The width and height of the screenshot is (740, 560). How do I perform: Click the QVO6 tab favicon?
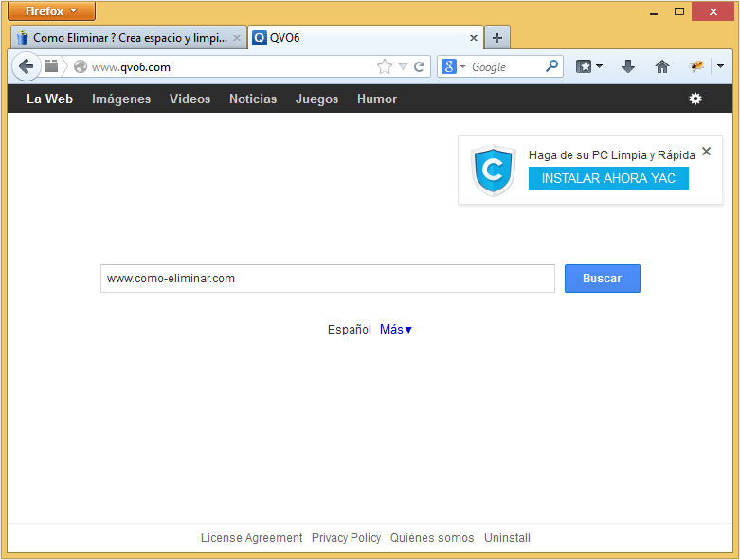(259, 38)
